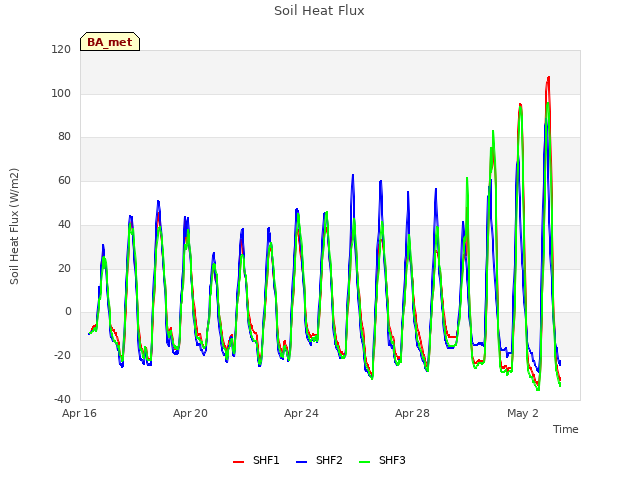
Task: Click the Apr 16 x-axis tick label
Action: 79,413
